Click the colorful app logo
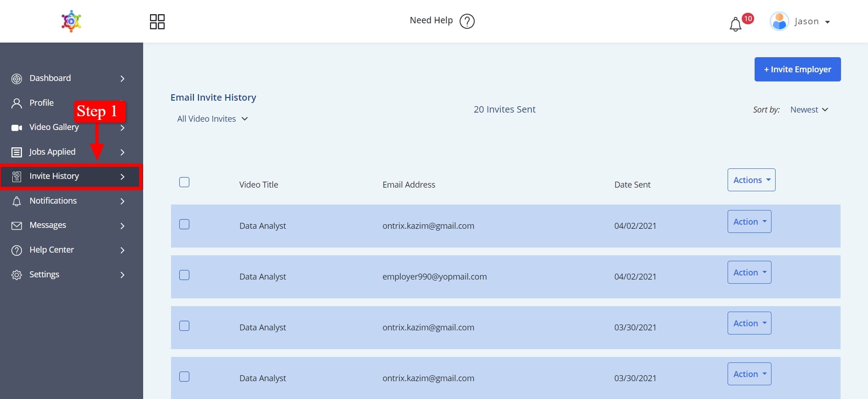The height and width of the screenshot is (399, 868). coord(71,21)
